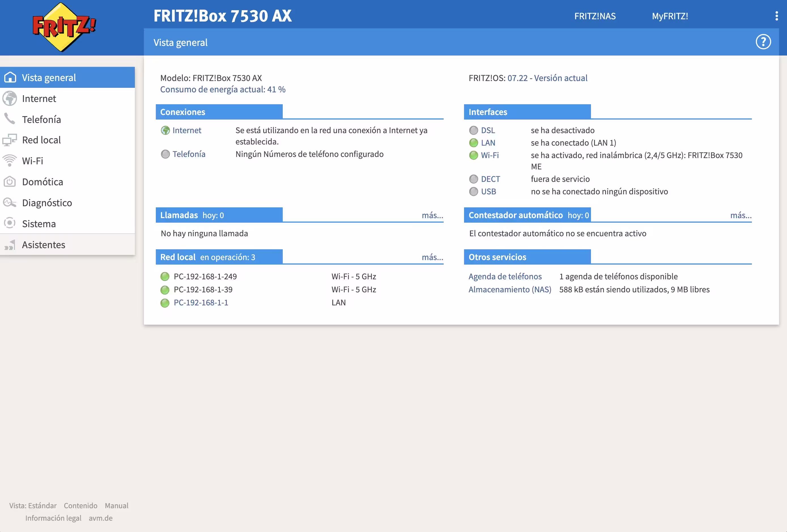Click the grey status dot beside Telefonía connection
Screen dimensions: 787x532
[165, 154]
